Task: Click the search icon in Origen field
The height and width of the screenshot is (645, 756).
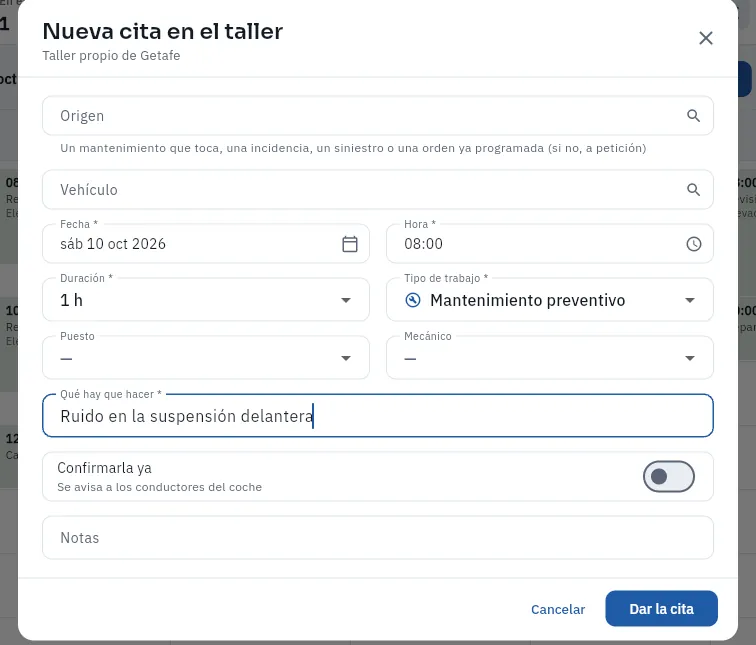Action: click(x=693, y=116)
